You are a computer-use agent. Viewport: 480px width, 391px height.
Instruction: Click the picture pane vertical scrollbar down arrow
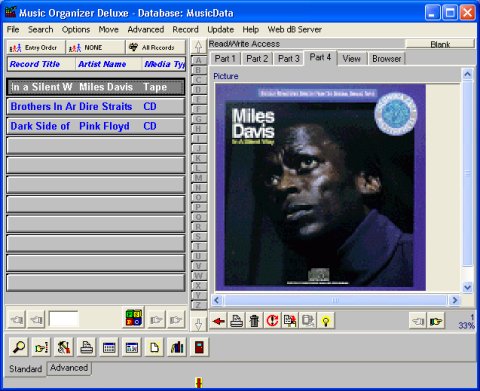468,287
